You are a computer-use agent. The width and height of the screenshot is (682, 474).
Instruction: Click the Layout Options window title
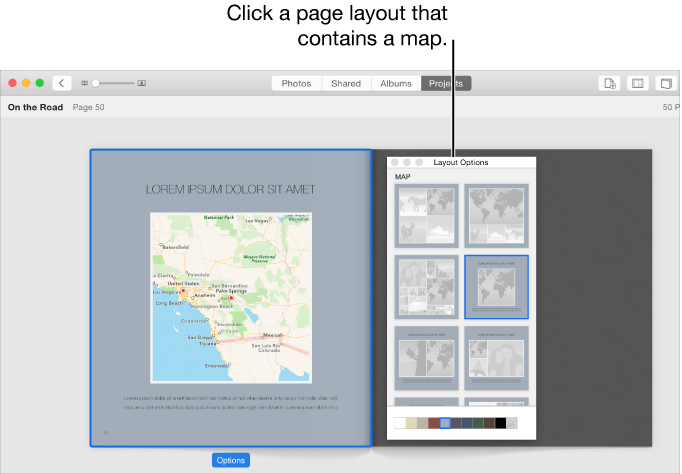point(461,162)
